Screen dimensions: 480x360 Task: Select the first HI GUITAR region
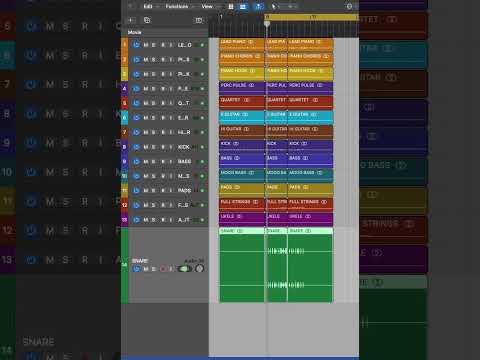pyautogui.click(x=242, y=132)
